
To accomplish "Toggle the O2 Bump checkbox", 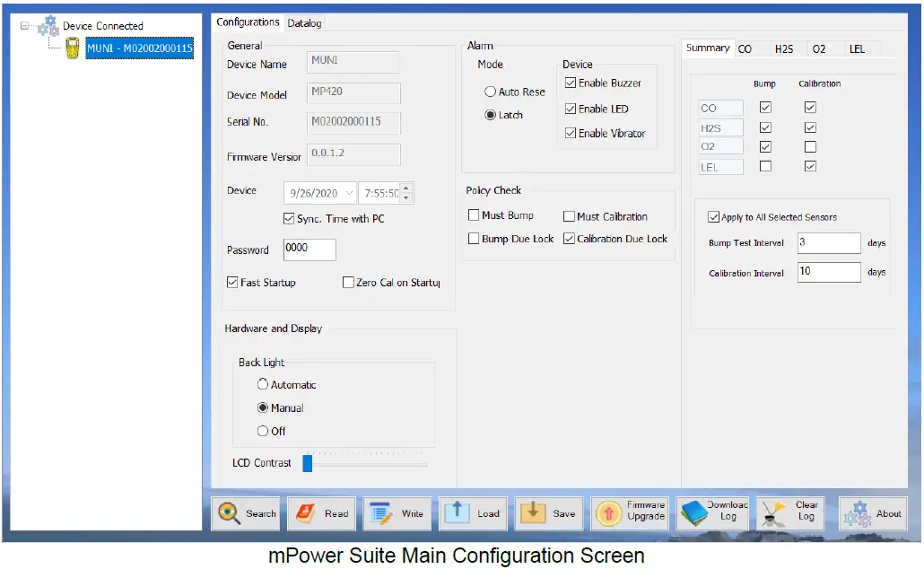I will point(765,146).
